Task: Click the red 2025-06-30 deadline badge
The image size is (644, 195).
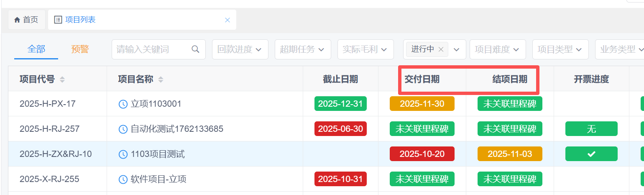Action: coord(340,129)
